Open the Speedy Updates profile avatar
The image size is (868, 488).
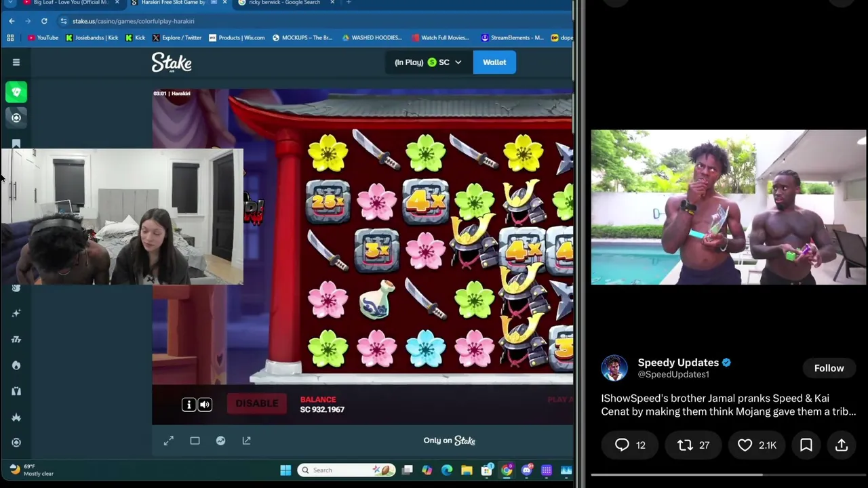point(614,368)
